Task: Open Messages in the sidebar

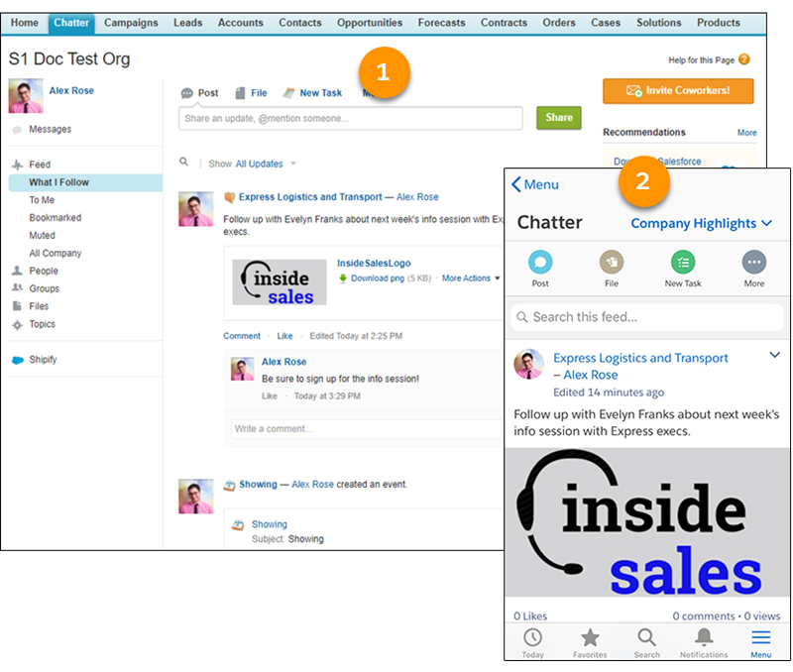Action: coord(51,130)
